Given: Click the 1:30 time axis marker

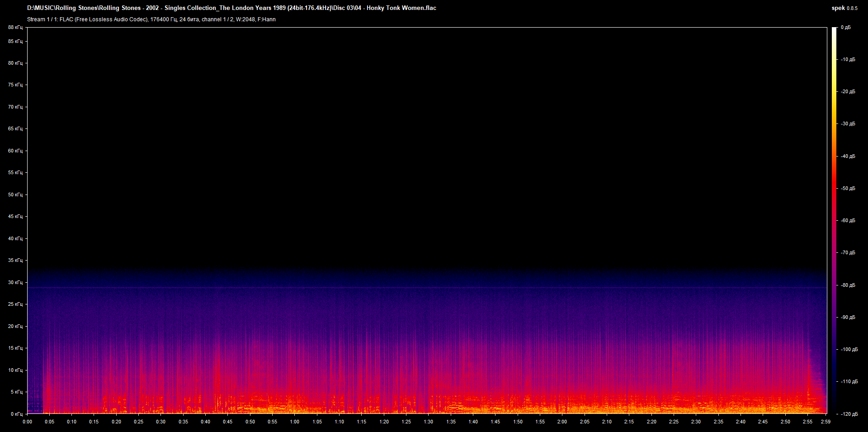Looking at the screenshot, I should coord(428,422).
